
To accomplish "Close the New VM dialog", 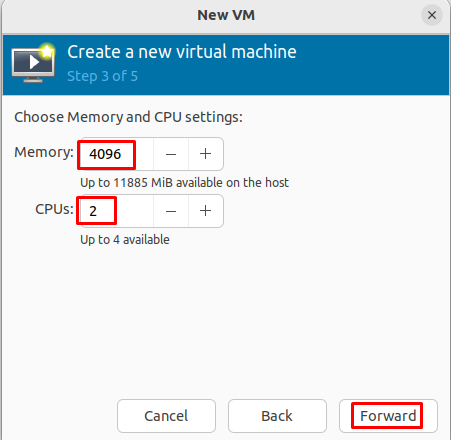I will [x=432, y=15].
